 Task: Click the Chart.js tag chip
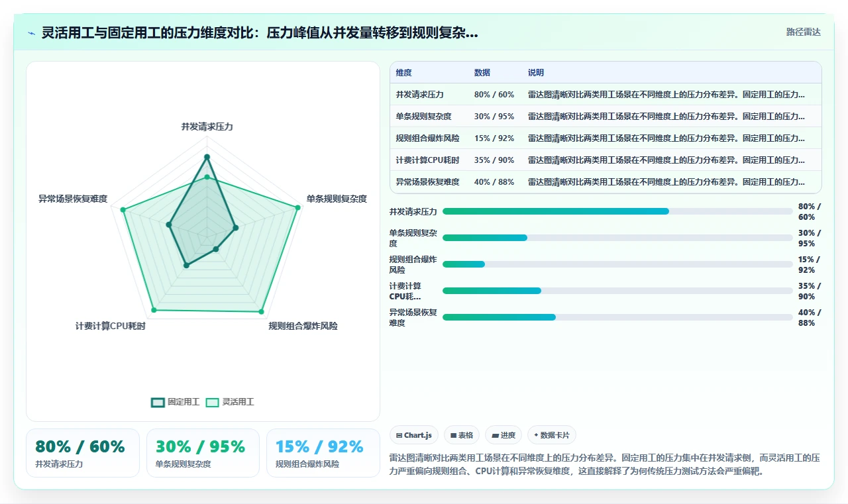(414, 435)
